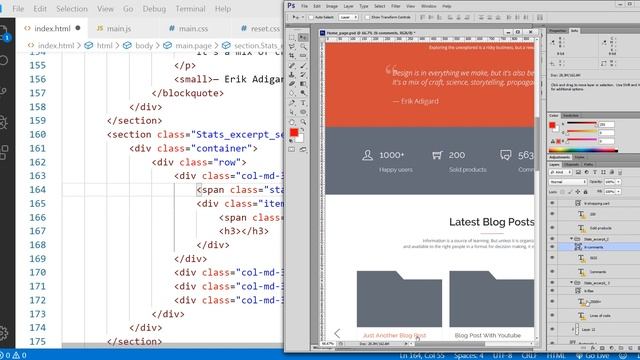Hide the 563 text layer
The width and height of the screenshot is (640, 360).
[x=552, y=258]
